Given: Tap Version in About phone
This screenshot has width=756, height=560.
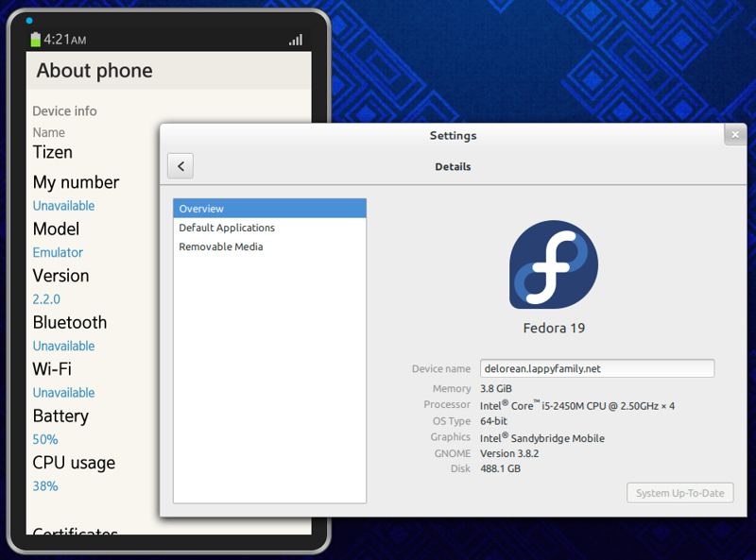Looking at the screenshot, I should tap(60, 276).
